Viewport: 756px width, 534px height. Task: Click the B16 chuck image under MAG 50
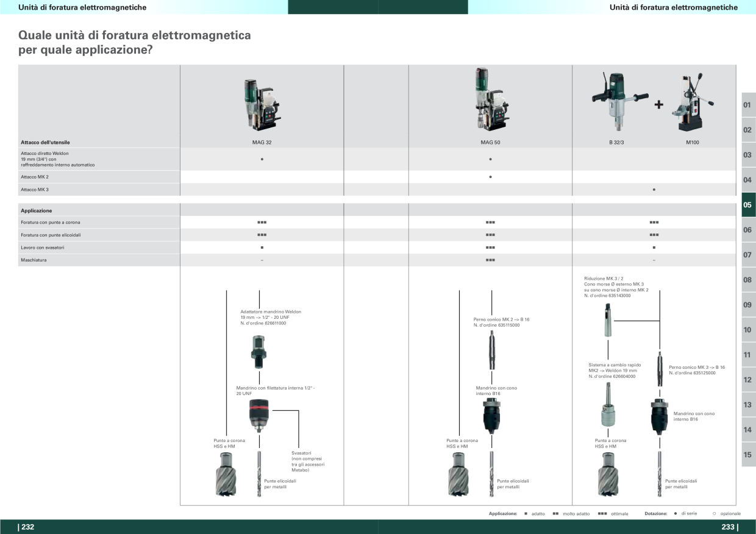(491, 415)
